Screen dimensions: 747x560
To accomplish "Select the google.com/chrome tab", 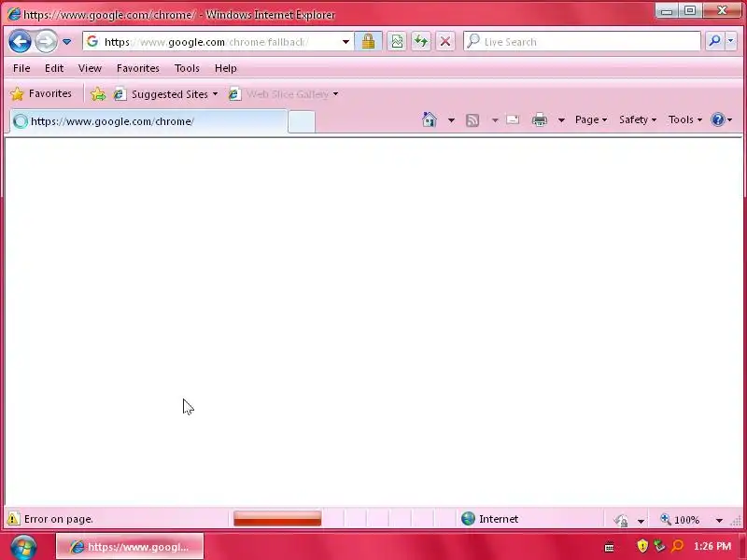I will point(148,121).
